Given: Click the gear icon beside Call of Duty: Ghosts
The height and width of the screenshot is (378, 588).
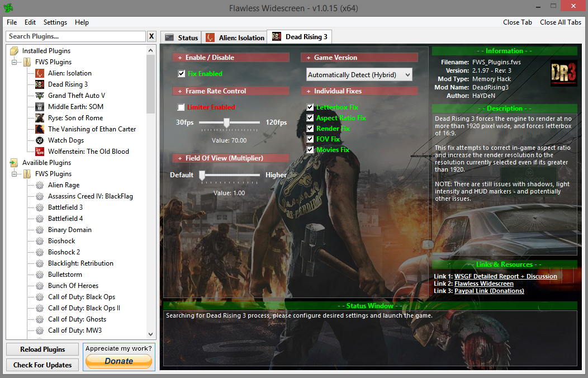Looking at the screenshot, I should (x=40, y=319).
